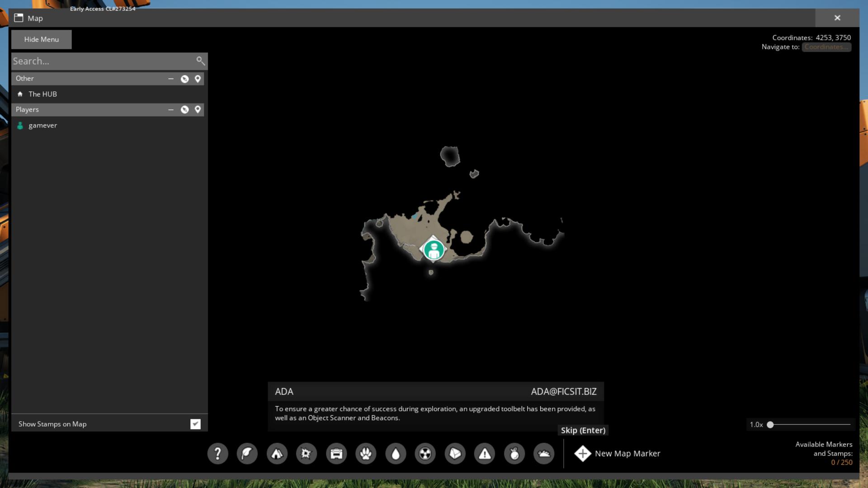868x488 pixels.
Task: Collapse the Other category
Action: [x=171, y=79]
